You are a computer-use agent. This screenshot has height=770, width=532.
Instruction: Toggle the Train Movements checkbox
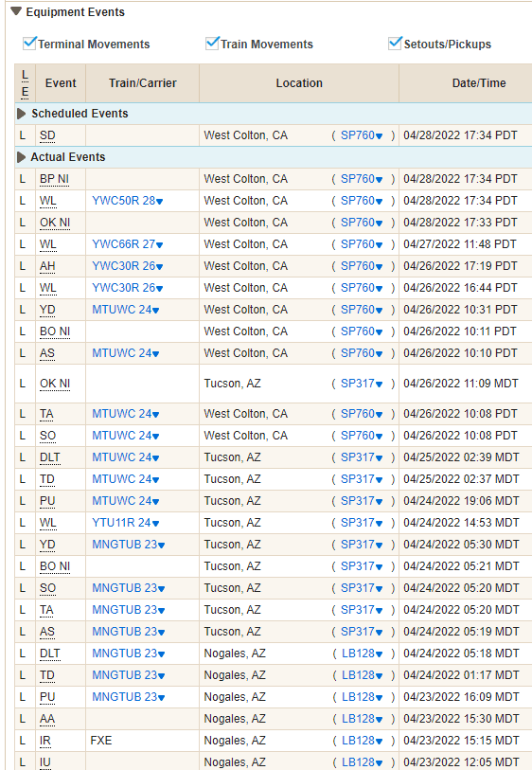pos(212,44)
